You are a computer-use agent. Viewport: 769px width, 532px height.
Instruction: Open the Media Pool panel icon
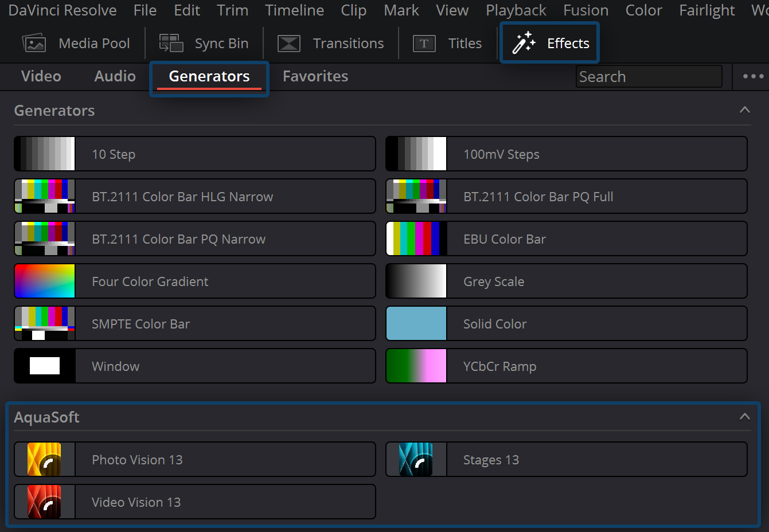point(34,44)
